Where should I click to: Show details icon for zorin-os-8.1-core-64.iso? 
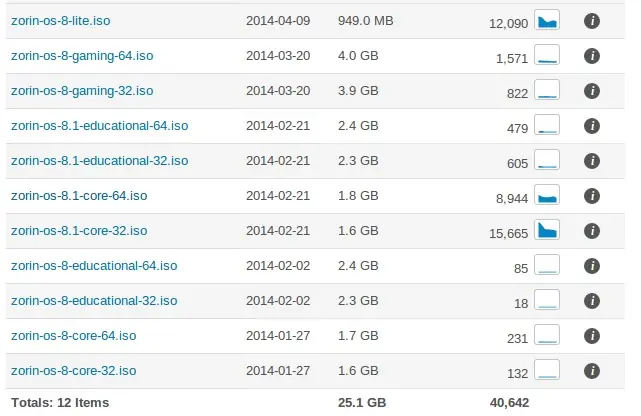click(x=591, y=196)
